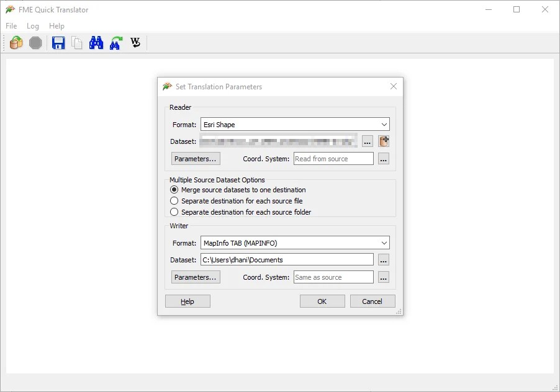The width and height of the screenshot is (560, 392).
Task: Open Writer Parameters button
Action: tap(196, 277)
